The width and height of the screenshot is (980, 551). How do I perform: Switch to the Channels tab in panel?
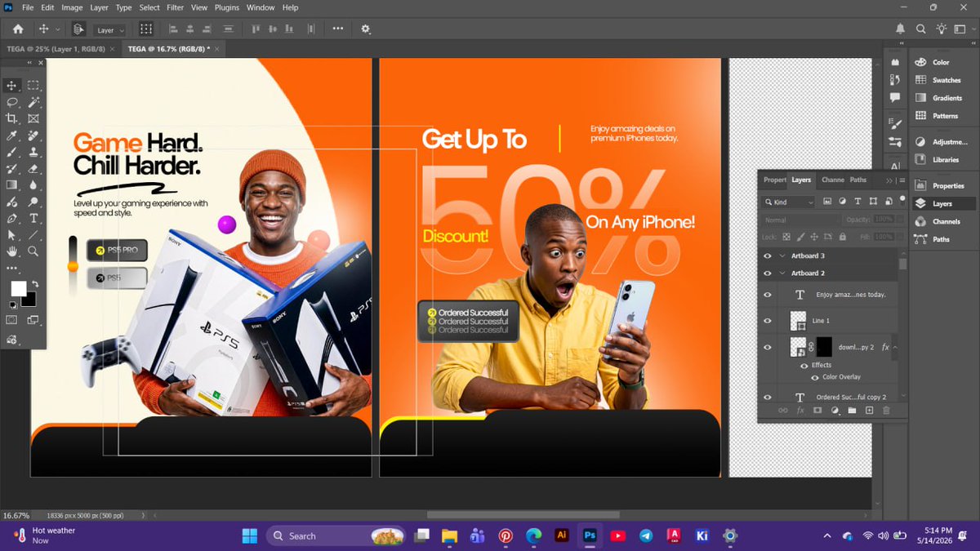pyautogui.click(x=832, y=180)
